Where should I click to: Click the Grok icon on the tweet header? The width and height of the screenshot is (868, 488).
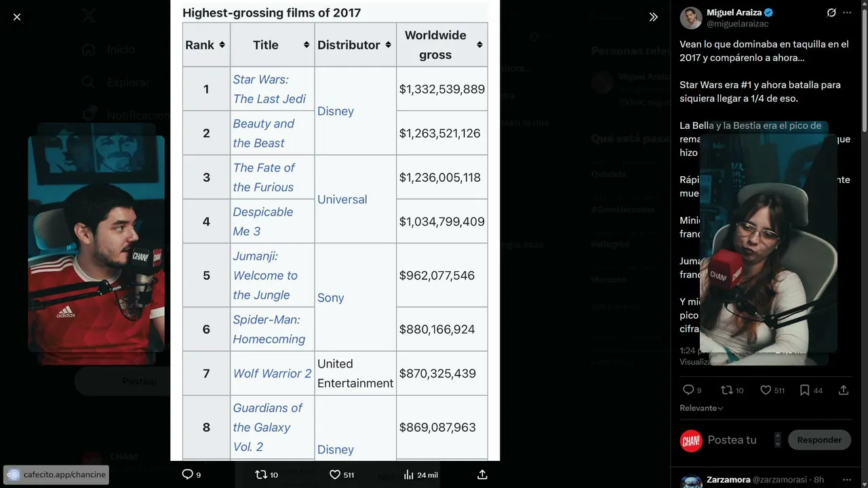point(831,13)
